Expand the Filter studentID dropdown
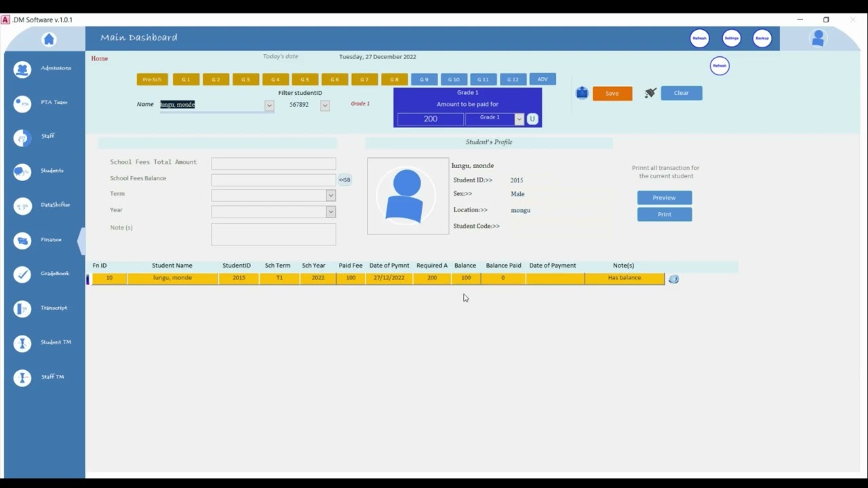This screenshot has width=868, height=488. (x=325, y=106)
